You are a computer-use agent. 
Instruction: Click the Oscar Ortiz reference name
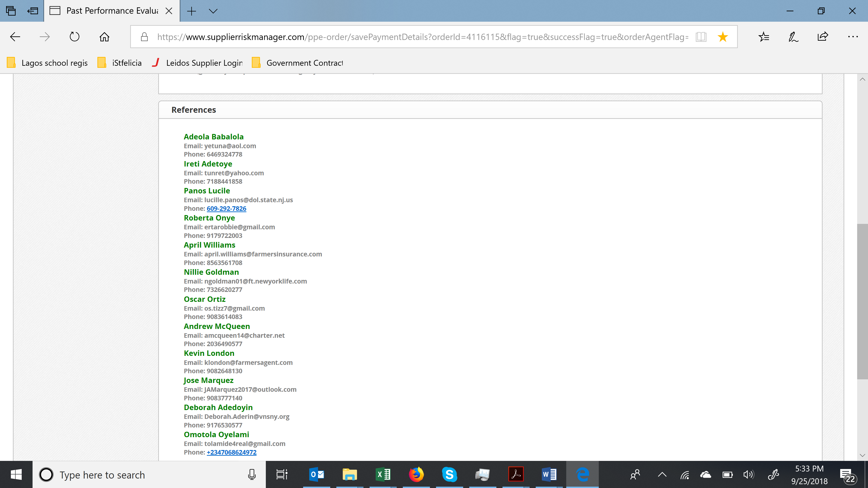[x=205, y=299]
